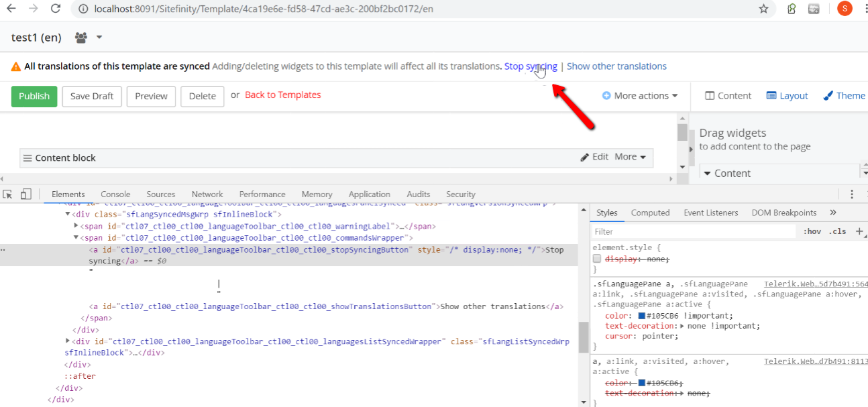Collapse the sfLangSyncedMsgWrp div node
Screen dimensions: 868x407
tap(68, 215)
